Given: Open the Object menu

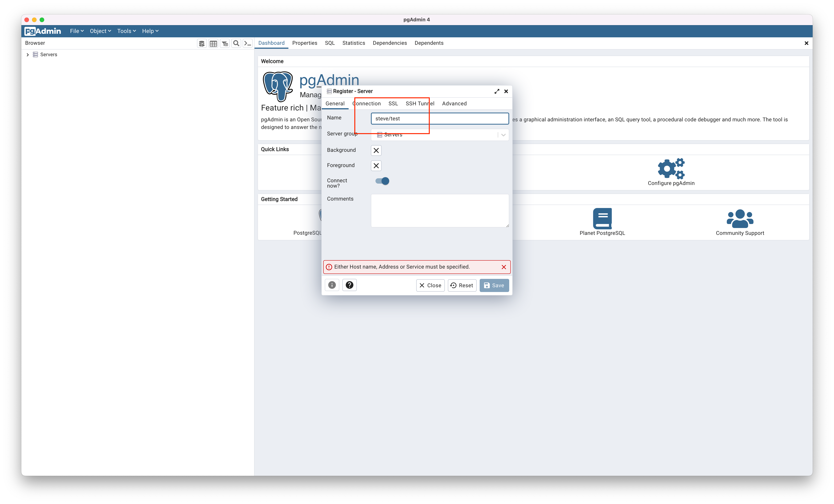Looking at the screenshot, I should click(100, 31).
